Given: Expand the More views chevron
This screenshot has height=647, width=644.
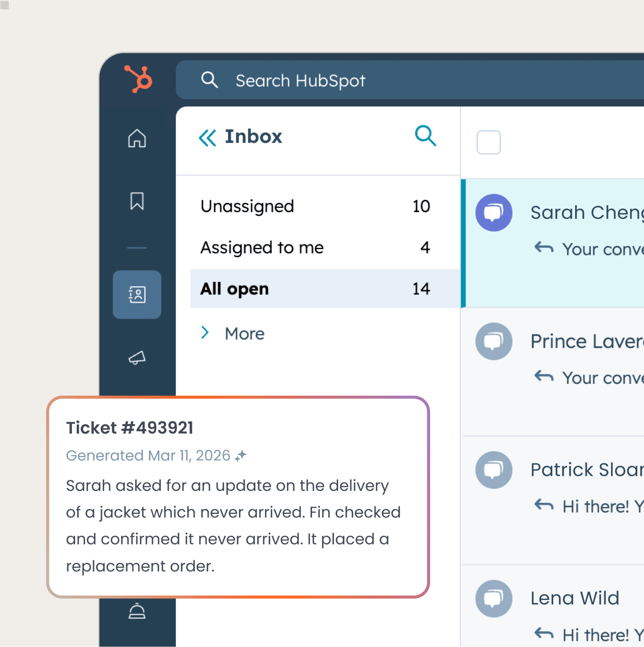Looking at the screenshot, I should tap(205, 333).
